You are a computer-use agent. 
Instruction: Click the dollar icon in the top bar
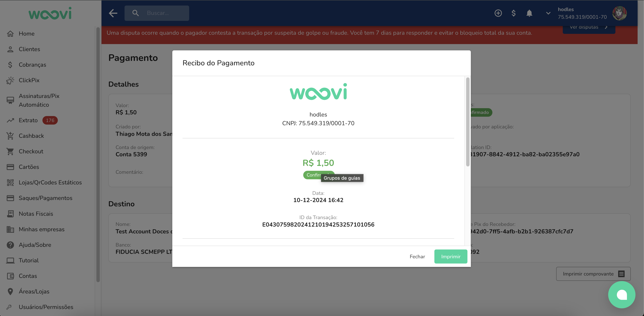tap(514, 13)
